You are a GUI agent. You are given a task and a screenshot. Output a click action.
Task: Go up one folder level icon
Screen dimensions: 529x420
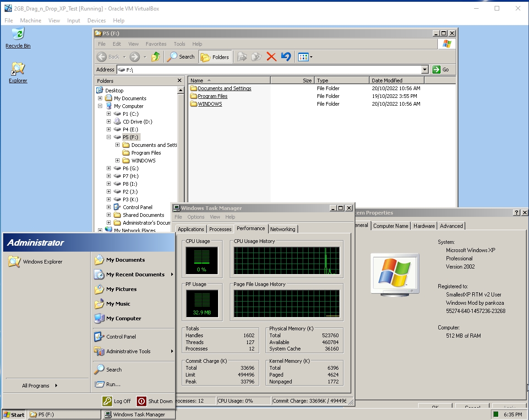[x=156, y=57]
